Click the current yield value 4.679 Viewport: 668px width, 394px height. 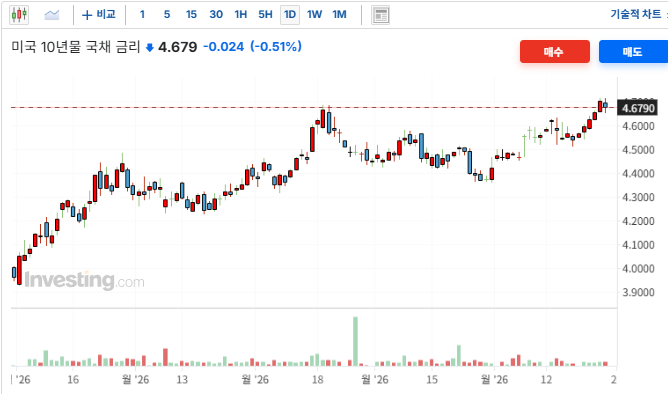(x=178, y=47)
